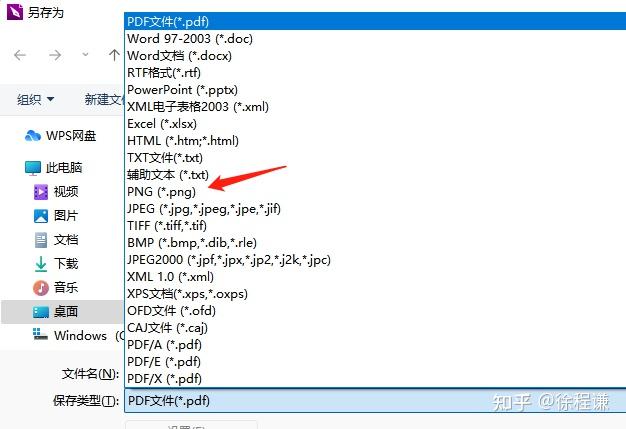Choose PDF/E (*.pdf) format
The width and height of the screenshot is (626, 429).
tap(375, 362)
